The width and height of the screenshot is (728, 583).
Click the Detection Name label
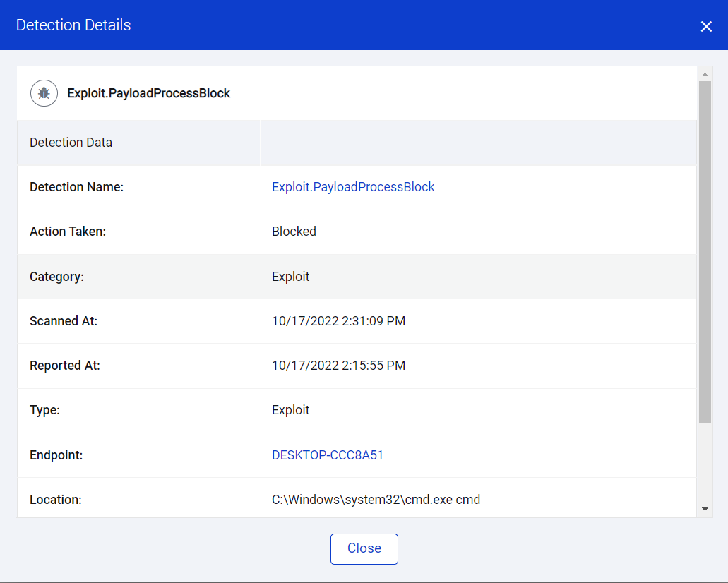click(x=76, y=186)
